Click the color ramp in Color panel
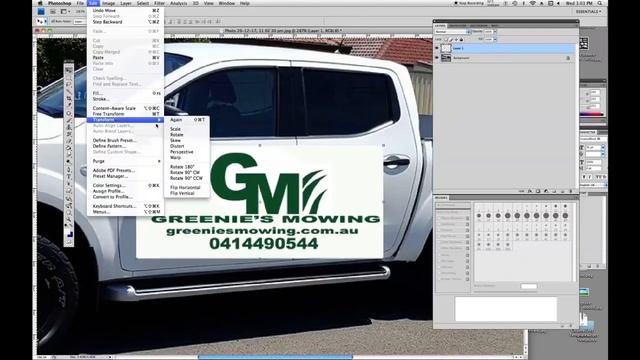This screenshot has width=640, height=360. click(x=591, y=115)
